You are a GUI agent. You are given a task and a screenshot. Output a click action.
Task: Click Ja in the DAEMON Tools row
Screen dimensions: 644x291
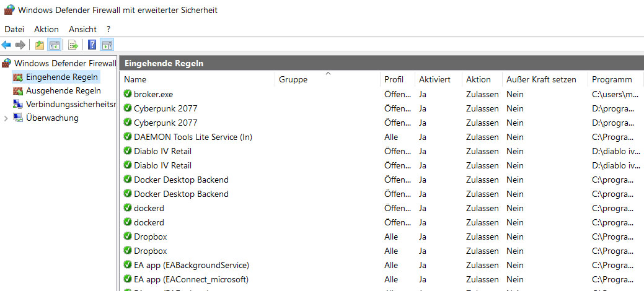tap(423, 137)
